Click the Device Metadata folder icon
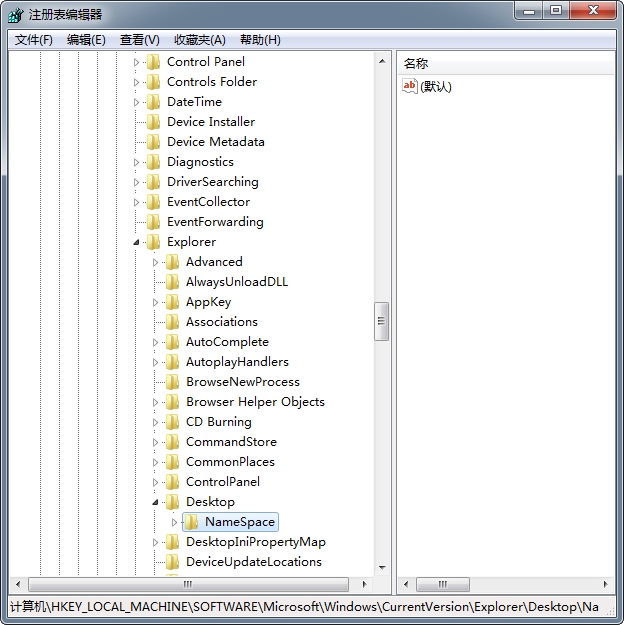Screen dimensions: 624x625 [154, 142]
